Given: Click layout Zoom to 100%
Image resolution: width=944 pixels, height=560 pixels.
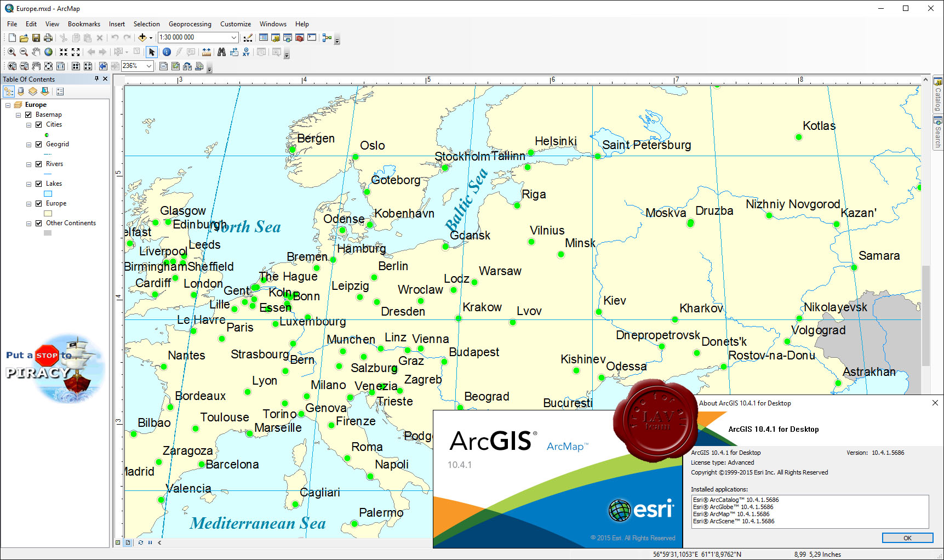Looking at the screenshot, I should coord(60,66).
